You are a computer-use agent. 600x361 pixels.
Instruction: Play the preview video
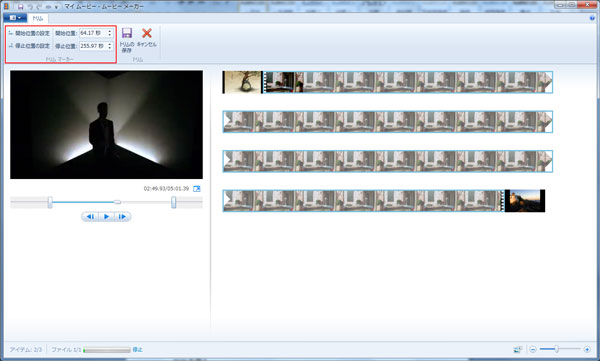106,217
